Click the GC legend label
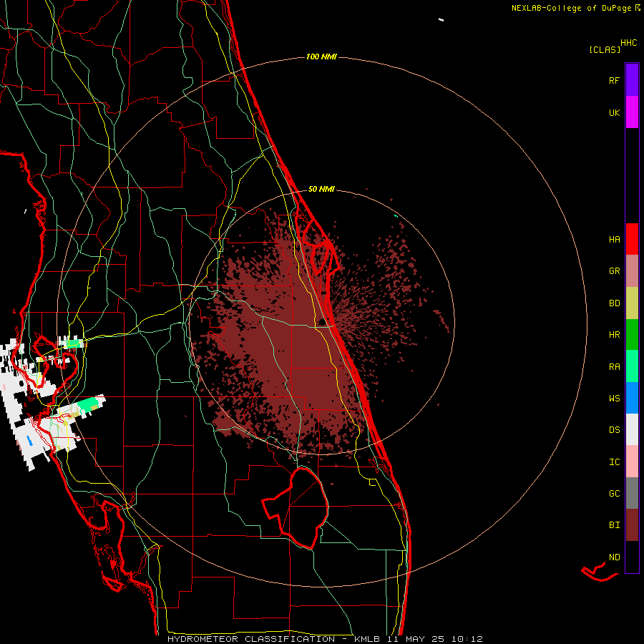 [614, 493]
